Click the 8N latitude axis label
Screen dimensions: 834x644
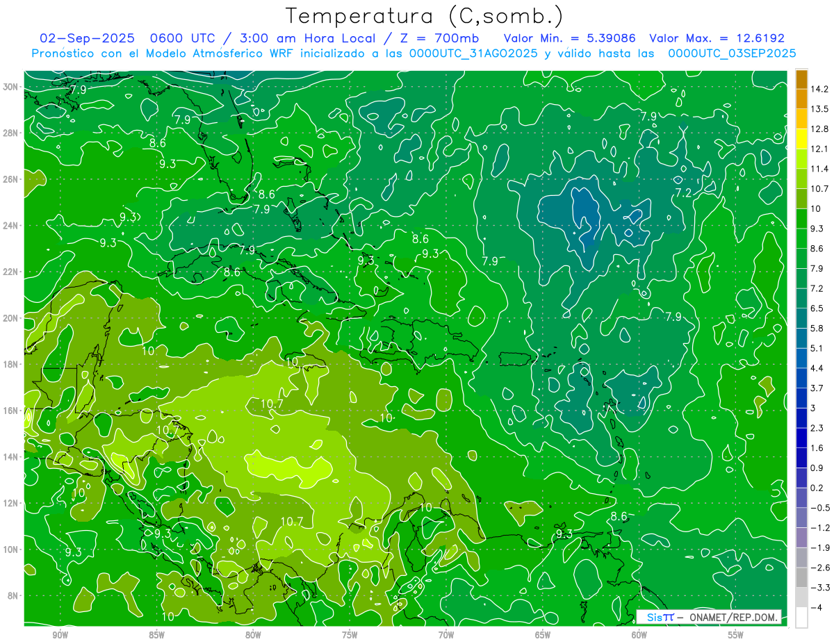[x=13, y=595]
